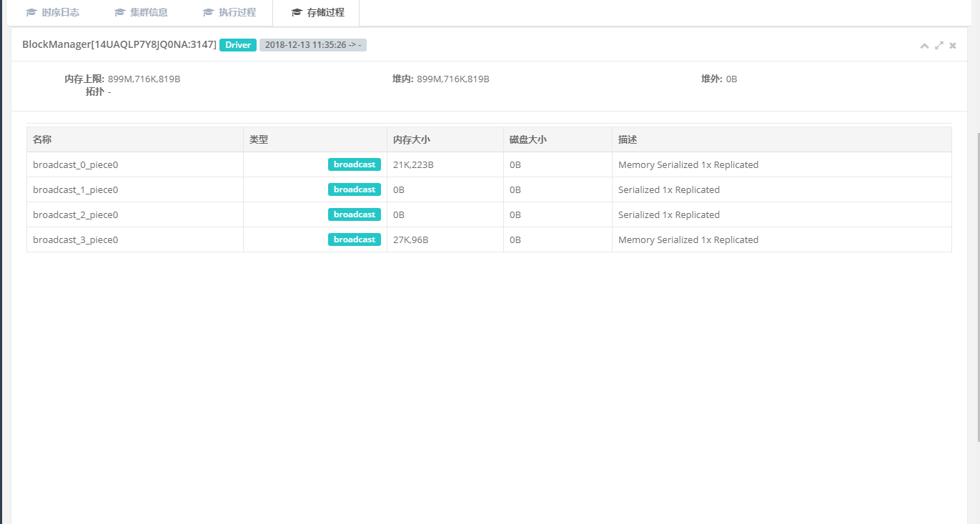980x524 pixels.
Task: Close the BlockManager panel
Action: (953, 46)
